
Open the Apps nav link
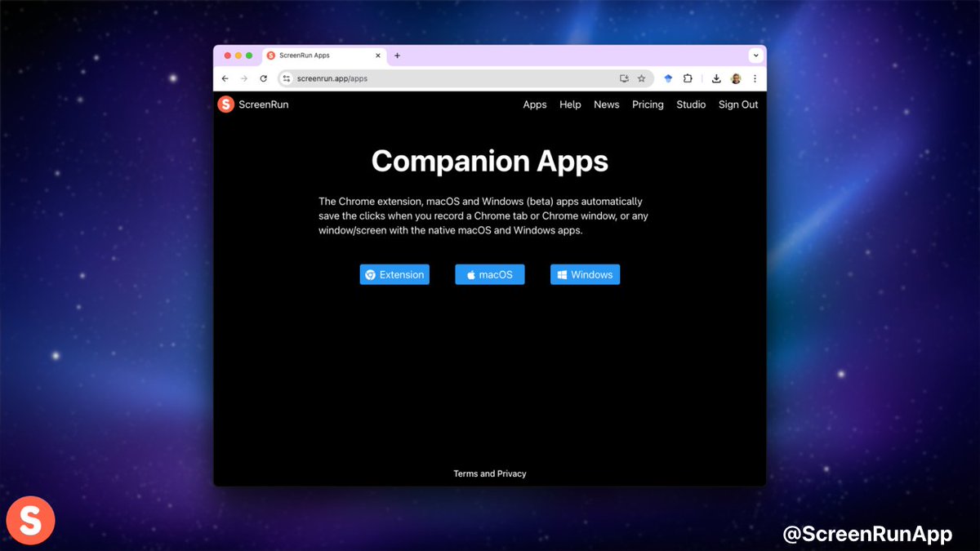click(x=535, y=104)
